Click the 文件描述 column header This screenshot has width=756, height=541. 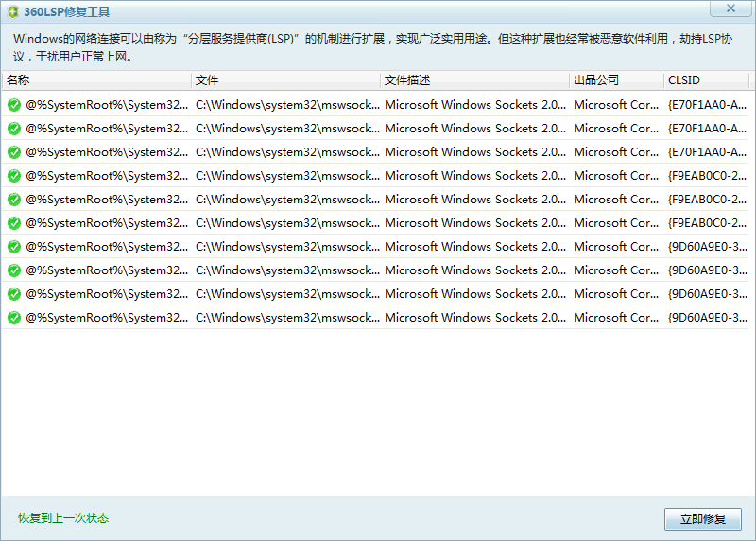click(x=475, y=80)
